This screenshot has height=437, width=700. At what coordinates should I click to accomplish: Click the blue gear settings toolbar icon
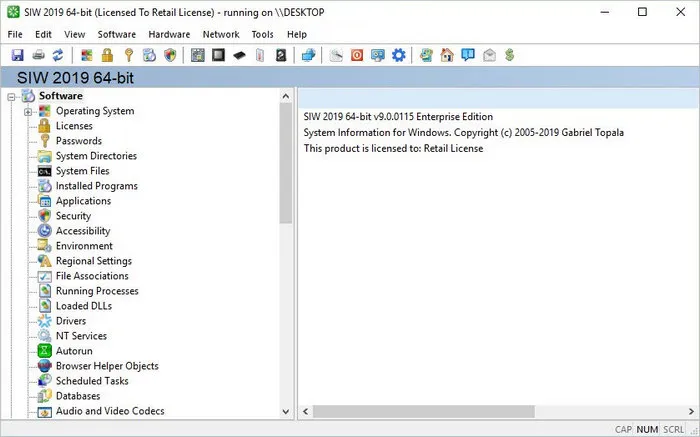pos(399,55)
